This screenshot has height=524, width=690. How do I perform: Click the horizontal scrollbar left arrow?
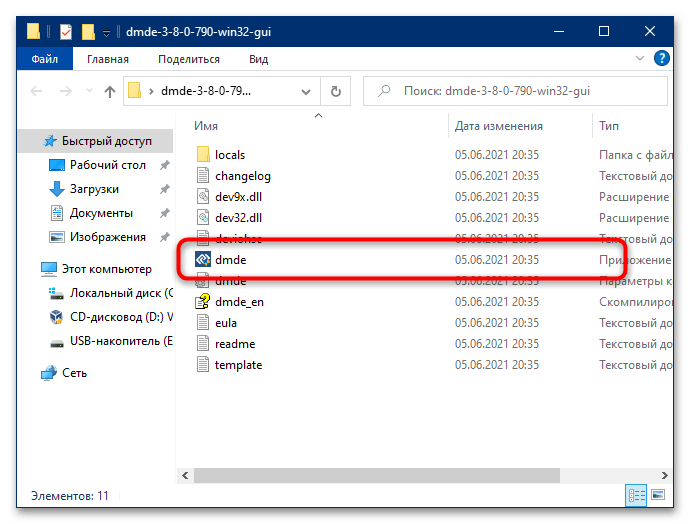(185, 475)
